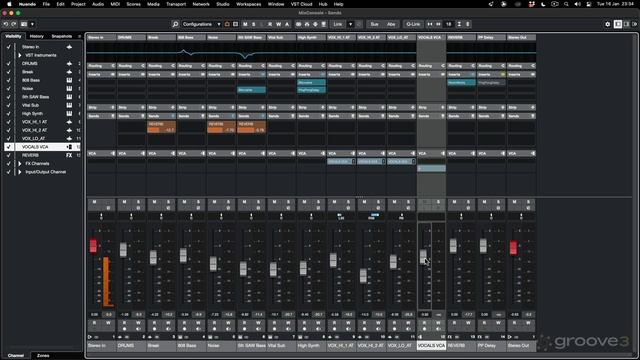Image resolution: width=640 pixels, height=360 pixels.
Task: Click the macOS volume icon in menu bar
Action: pyautogui.click(x=577, y=4)
